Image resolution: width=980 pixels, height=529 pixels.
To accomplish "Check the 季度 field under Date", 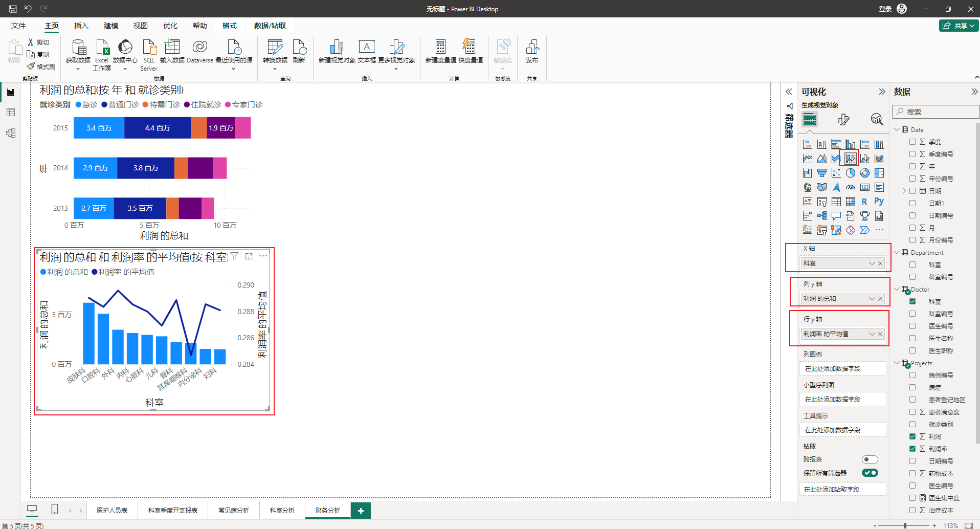I will coord(912,142).
